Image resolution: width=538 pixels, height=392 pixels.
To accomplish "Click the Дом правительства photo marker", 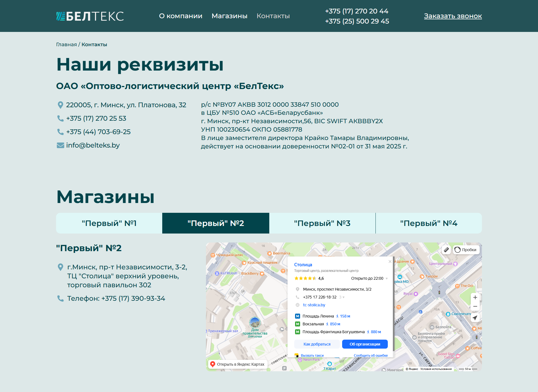I will coord(255,323).
